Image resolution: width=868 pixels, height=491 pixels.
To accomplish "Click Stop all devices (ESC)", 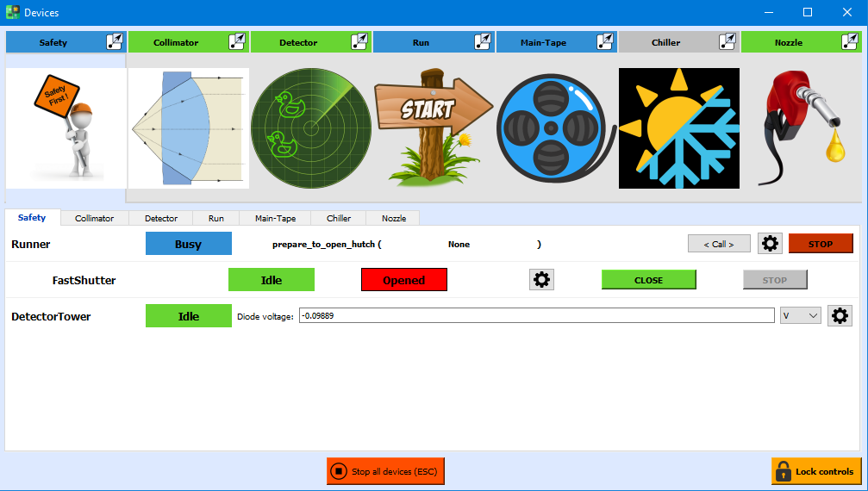I will (385, 471).
